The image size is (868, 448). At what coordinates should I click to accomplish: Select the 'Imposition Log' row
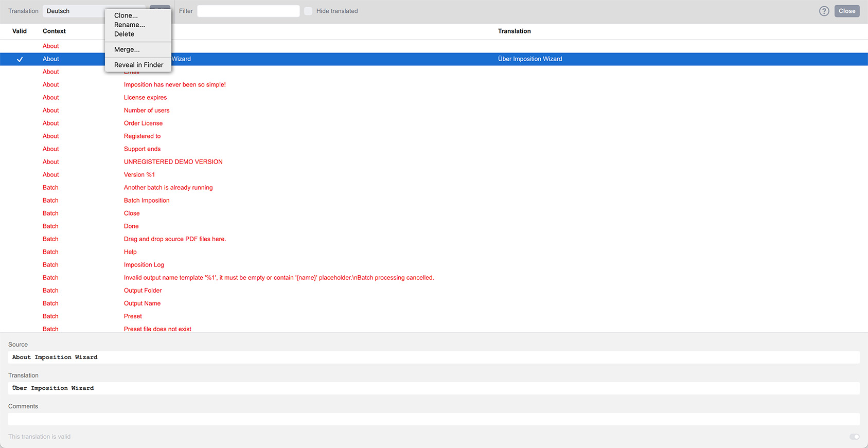434,265
